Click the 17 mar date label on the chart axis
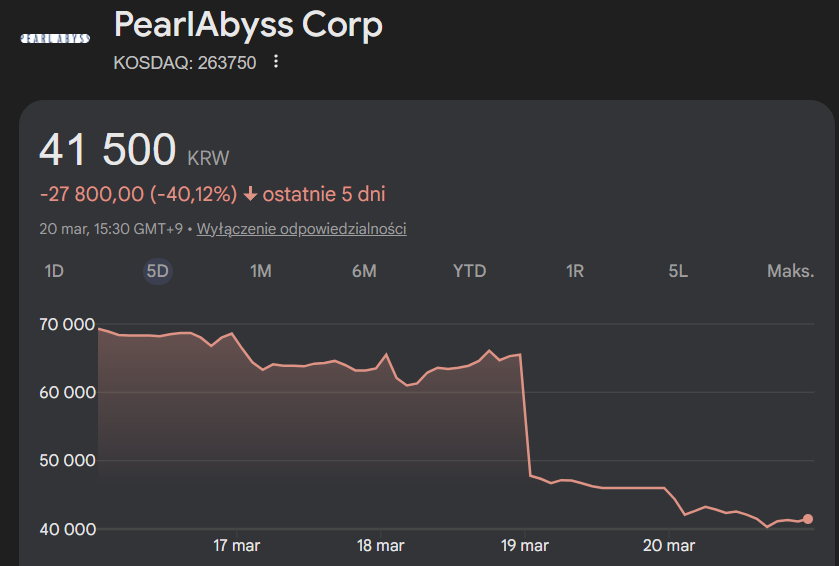Viewport: 839px width, 566px height. pyautogui.click(x=237, y=546)
